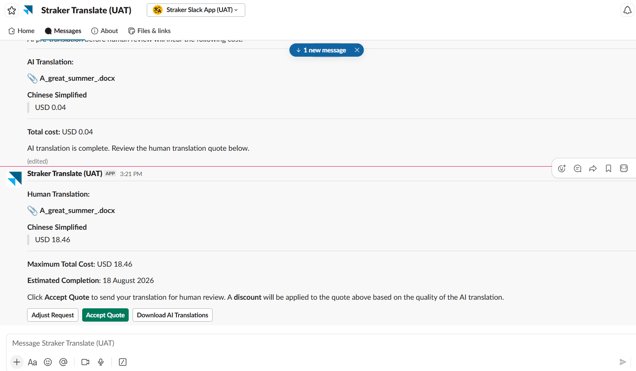The height and width of the screenshot is (371, 636).
Task: Open more actions in the message hover toolbar
Action: pos(624,168)
